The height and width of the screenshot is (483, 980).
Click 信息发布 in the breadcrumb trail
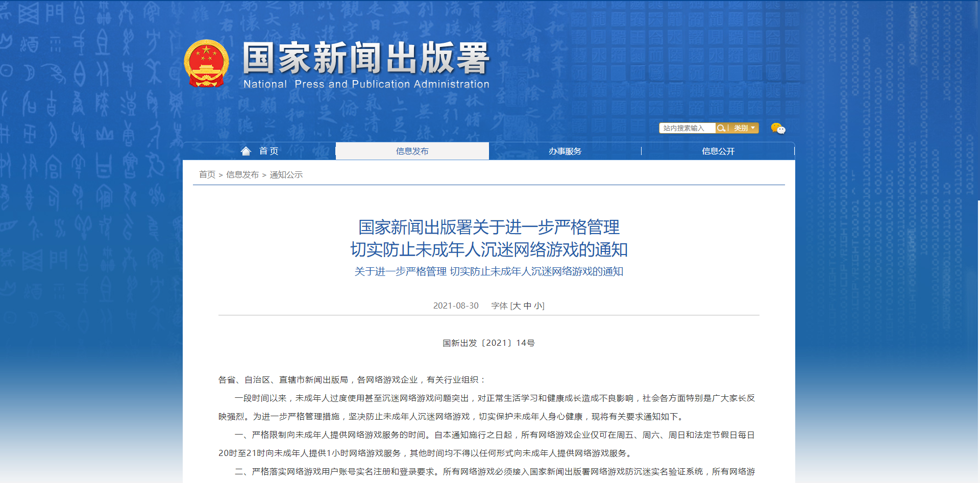point(242,174)
